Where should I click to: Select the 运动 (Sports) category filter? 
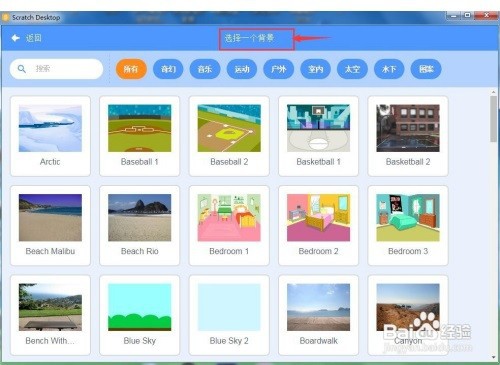click(x=242, y=69)
